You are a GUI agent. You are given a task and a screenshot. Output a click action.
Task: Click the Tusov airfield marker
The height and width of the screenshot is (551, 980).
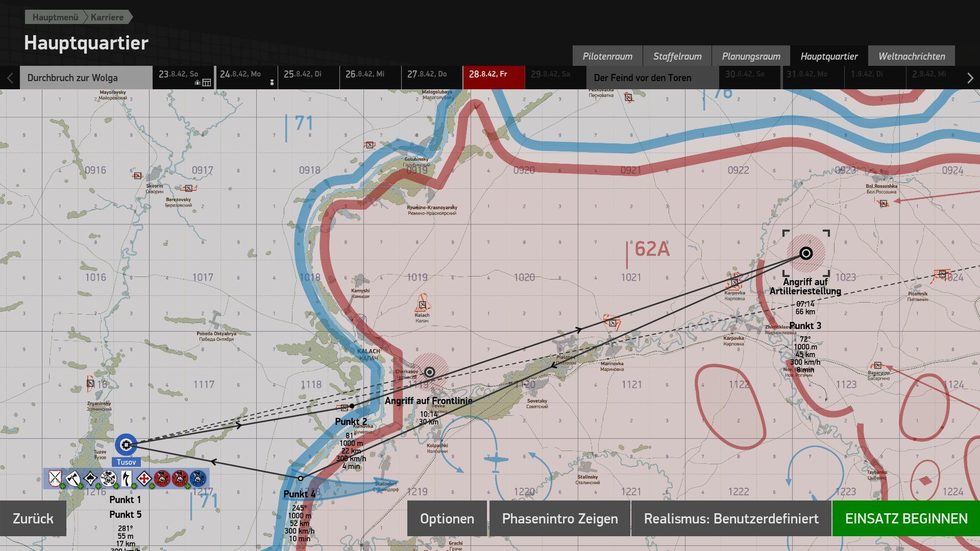tap(126, 444)
